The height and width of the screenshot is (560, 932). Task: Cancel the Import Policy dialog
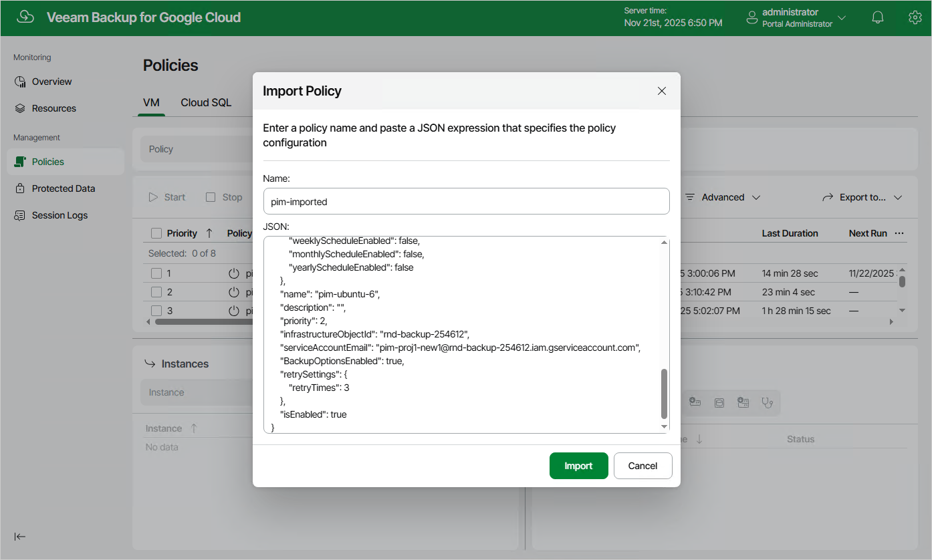coord(643,466)
